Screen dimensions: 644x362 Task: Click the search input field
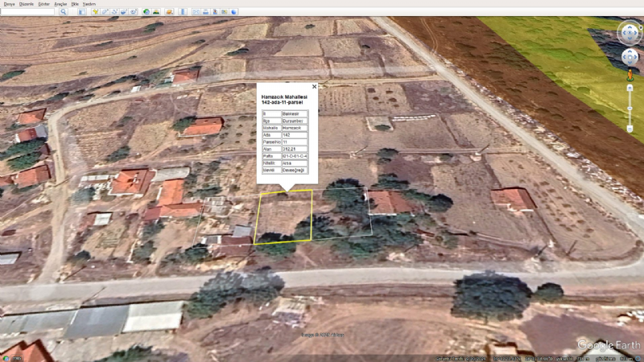[28, 12]
